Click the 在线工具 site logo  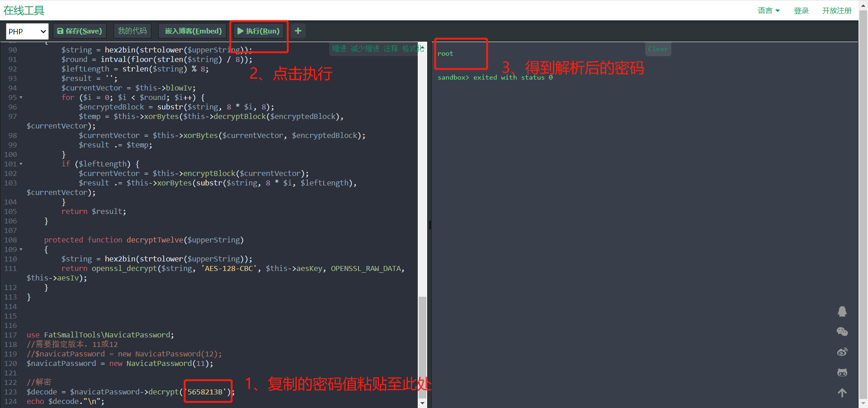(x=24, y=10)
